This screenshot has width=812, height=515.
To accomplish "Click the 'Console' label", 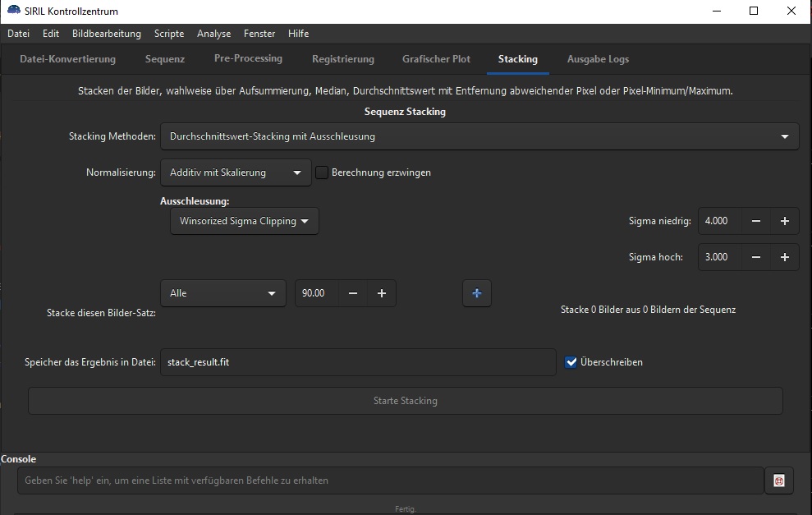I will (19, 459).
